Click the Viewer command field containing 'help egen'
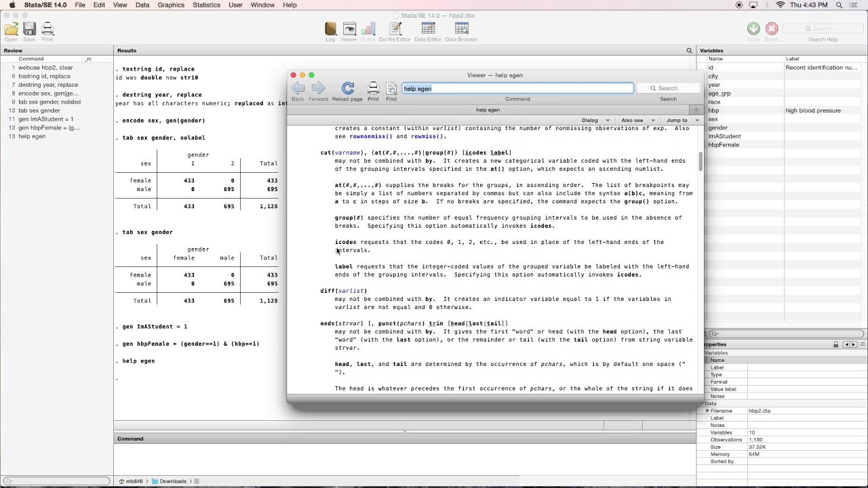Screen dimensions: 868x488 (517, 88)
